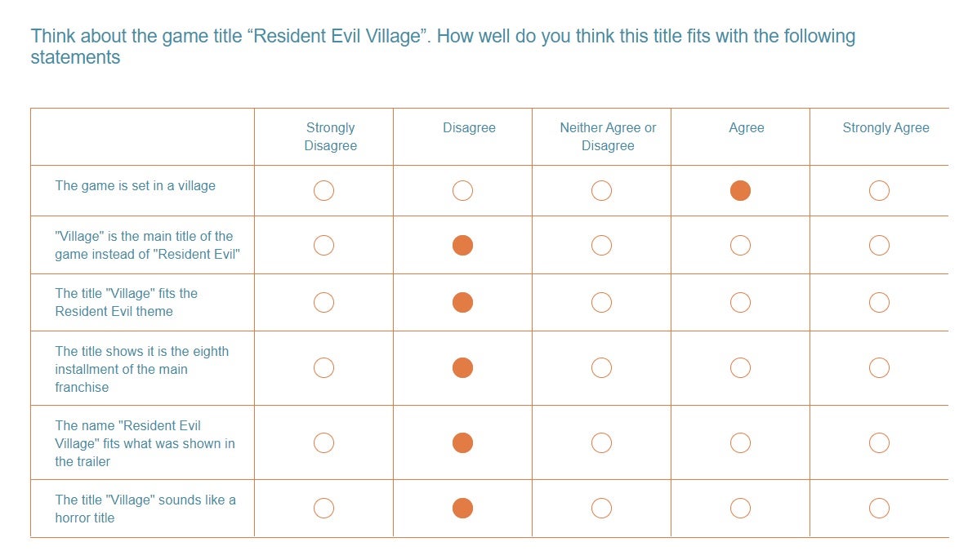The height and width of the screenshot is (560, 968).
Task: Mark Agree for "Village" sounds like a horror title
Action: [740, 509]
